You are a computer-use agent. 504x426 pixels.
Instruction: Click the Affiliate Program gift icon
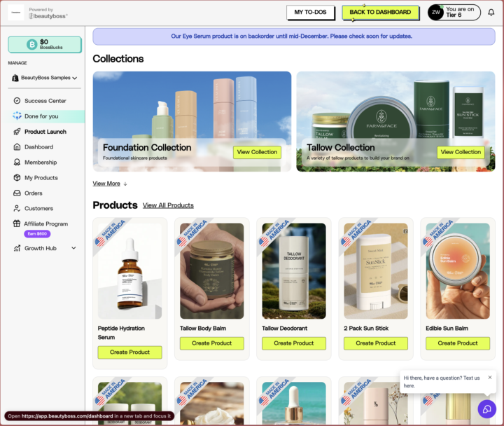pos(17,224)
